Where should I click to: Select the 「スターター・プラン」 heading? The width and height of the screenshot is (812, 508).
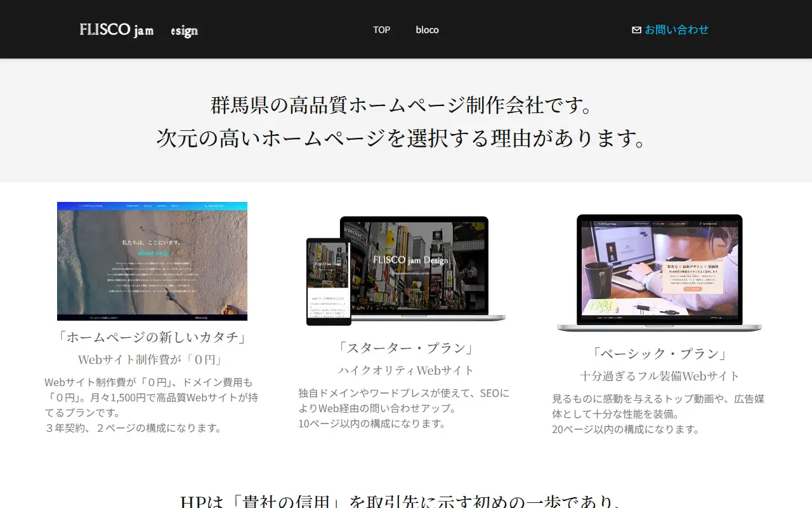pos(406,348)
